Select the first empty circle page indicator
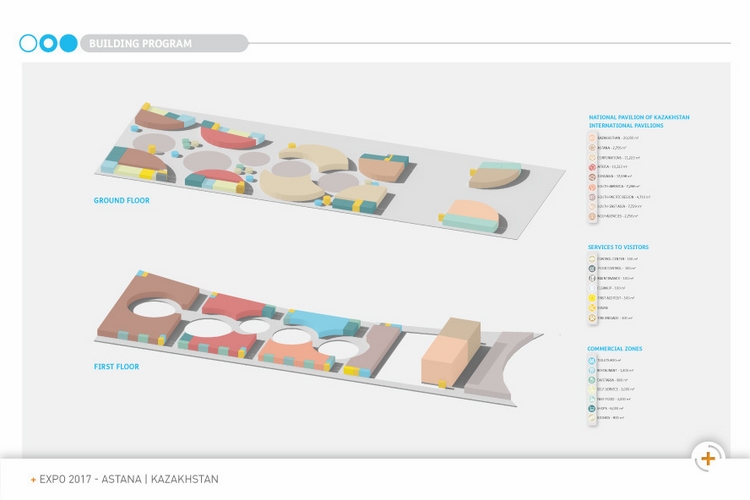Screen dimensions: 750x500 click(x=28, y=43)
